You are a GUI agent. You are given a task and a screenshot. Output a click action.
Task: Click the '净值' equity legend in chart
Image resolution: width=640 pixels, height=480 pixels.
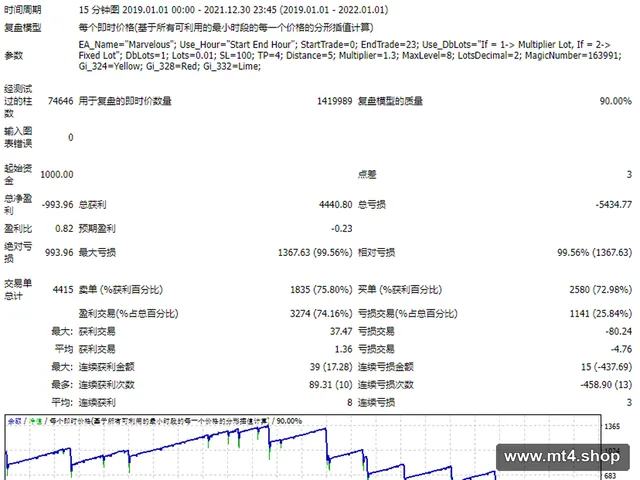click(x=36, y=421)
